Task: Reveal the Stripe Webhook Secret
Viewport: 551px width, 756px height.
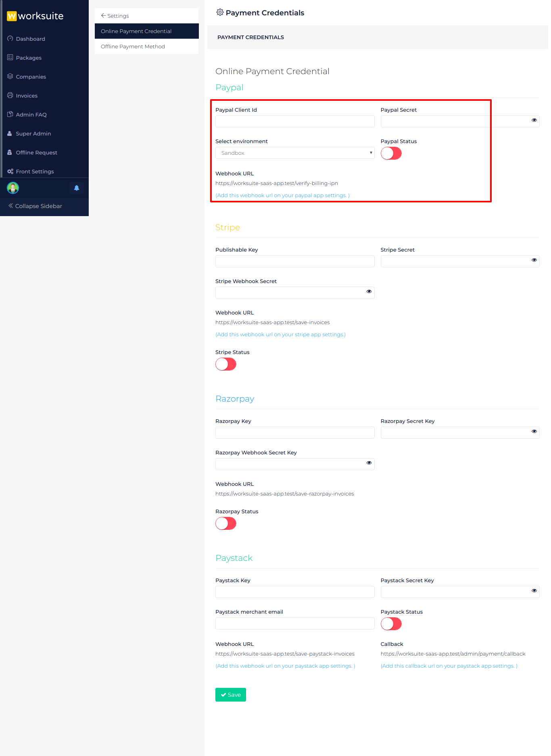Action: click(x=369, y=292)
